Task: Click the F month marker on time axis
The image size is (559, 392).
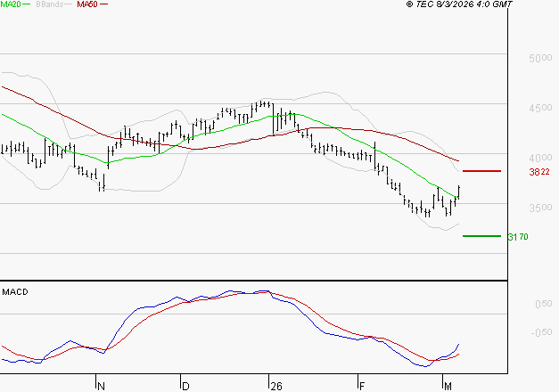Action: 362,387
